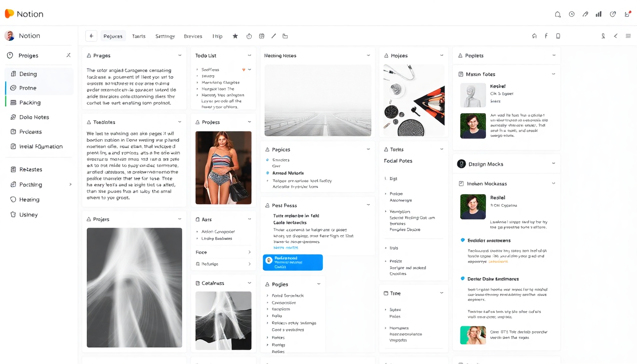Close the Proiges sidebar section with X
This screenshot has height=364, width=637.
(x=68, y=55)
